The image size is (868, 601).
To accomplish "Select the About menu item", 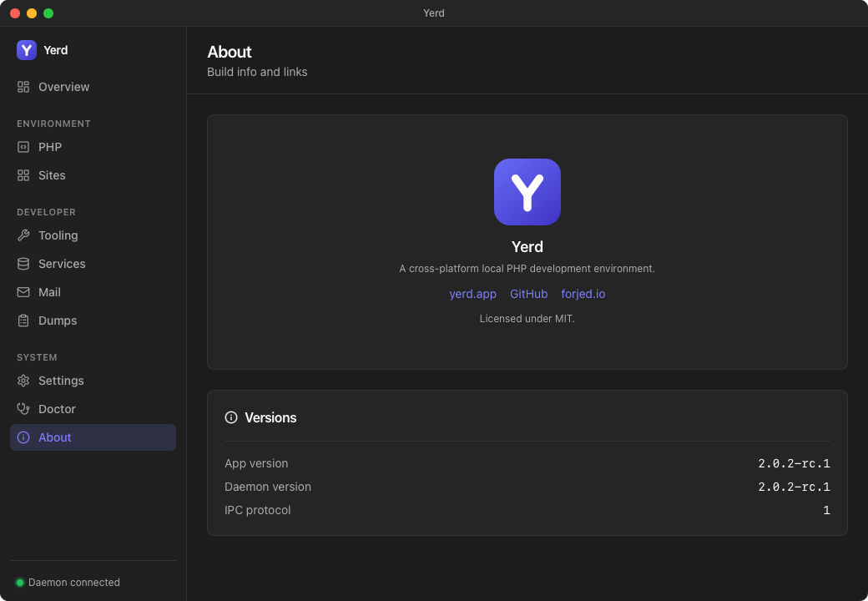I will tap(93, 437).
